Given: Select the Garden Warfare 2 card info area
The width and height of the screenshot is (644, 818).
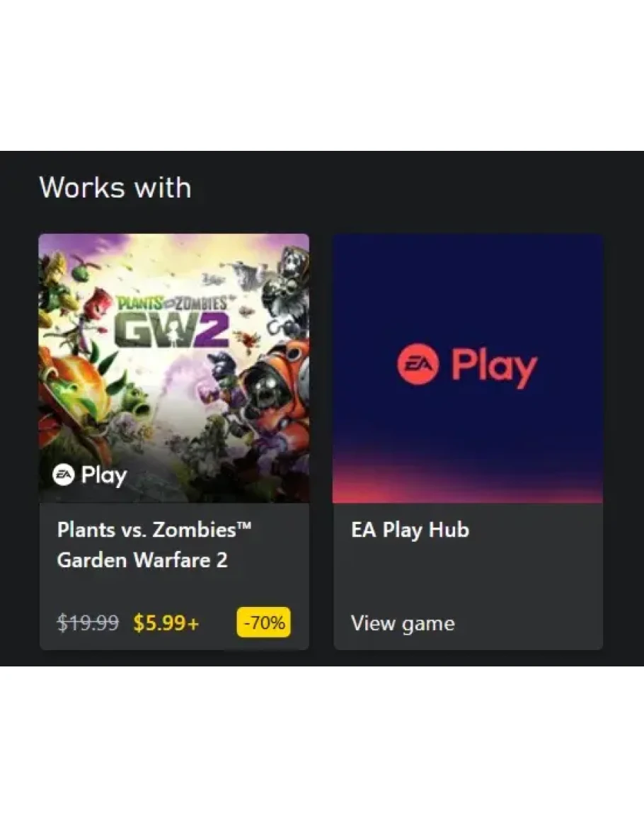Looking at the screenshot, I should 174,576.
